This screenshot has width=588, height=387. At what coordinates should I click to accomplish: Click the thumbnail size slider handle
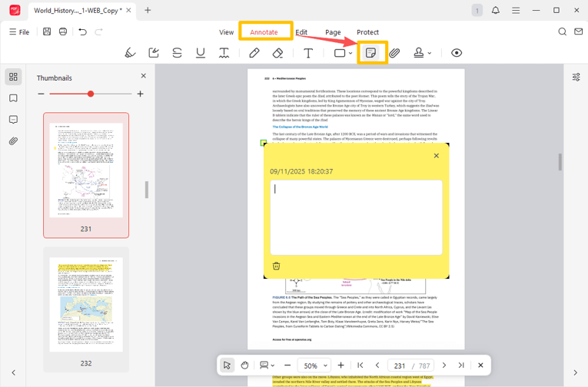[x=91, y=94]
